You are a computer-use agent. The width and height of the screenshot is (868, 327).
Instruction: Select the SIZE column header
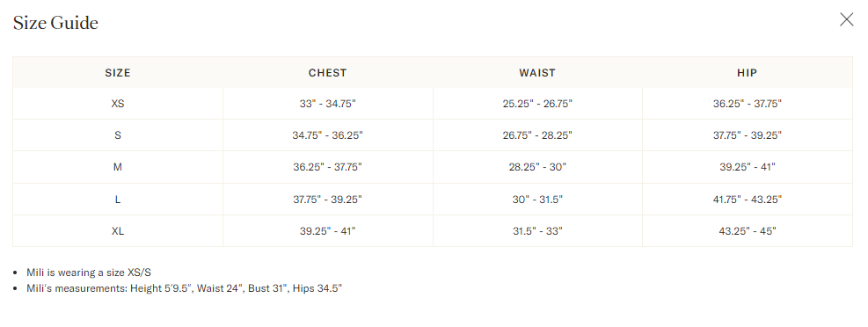tap(118, 72)
